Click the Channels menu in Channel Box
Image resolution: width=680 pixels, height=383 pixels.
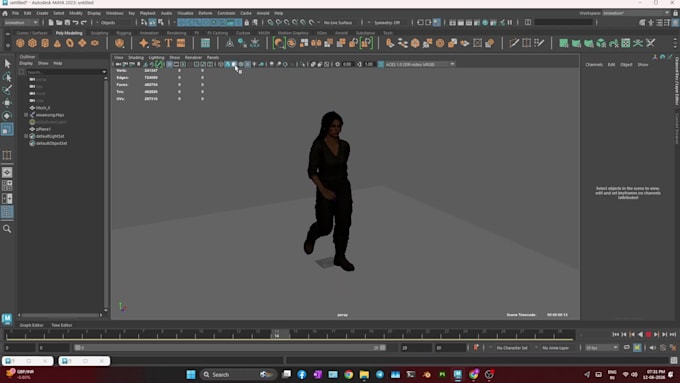[594, 65]
